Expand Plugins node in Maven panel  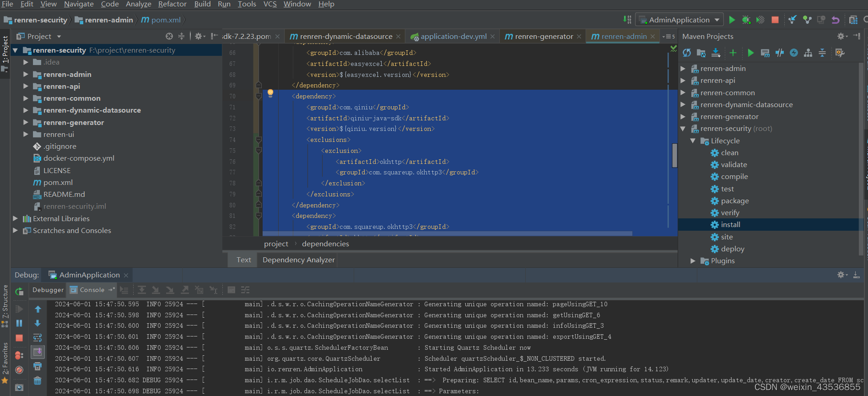693,260
